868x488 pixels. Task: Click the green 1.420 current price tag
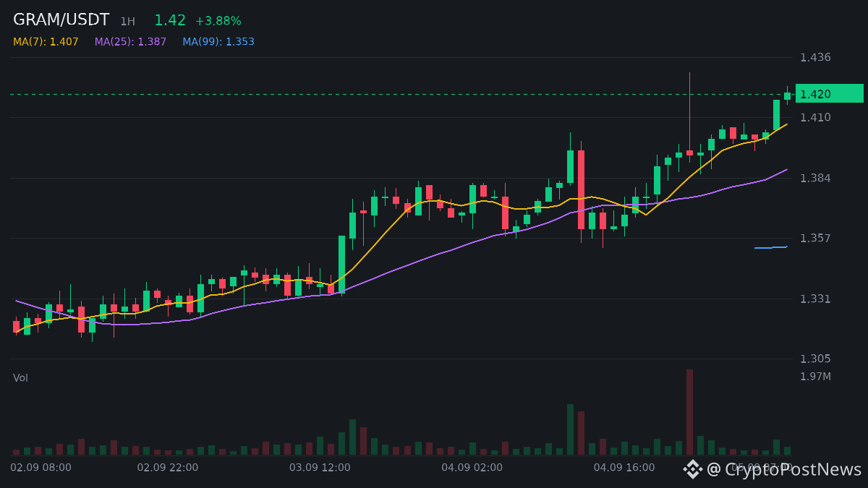[x=829, y=94]
